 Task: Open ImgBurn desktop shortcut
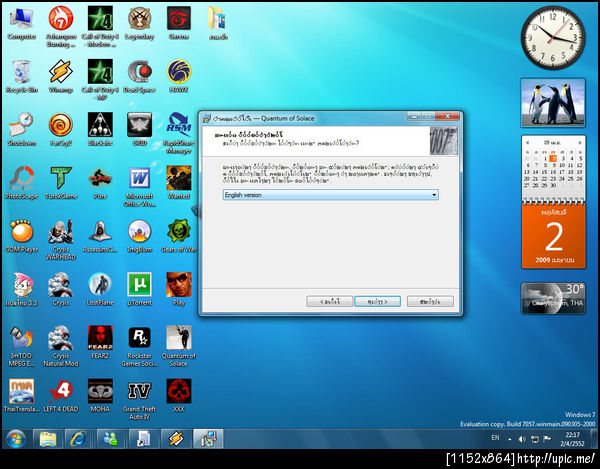(140, 236)
